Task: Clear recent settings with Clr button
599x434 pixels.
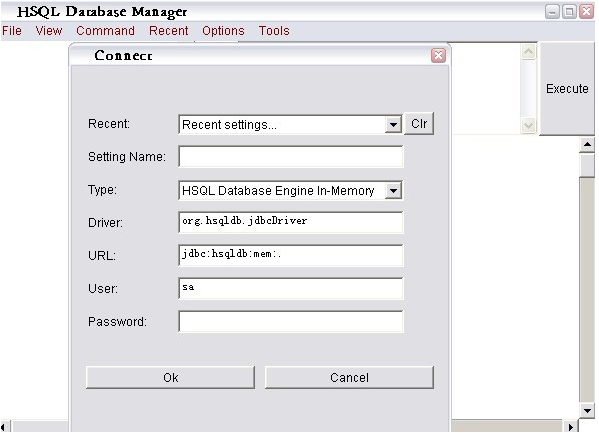Action: click(x=419, y=124)
